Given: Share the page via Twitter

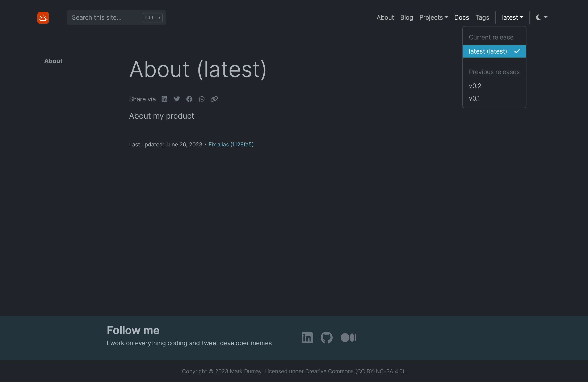Looking at the screenshot, I should 177,99.
